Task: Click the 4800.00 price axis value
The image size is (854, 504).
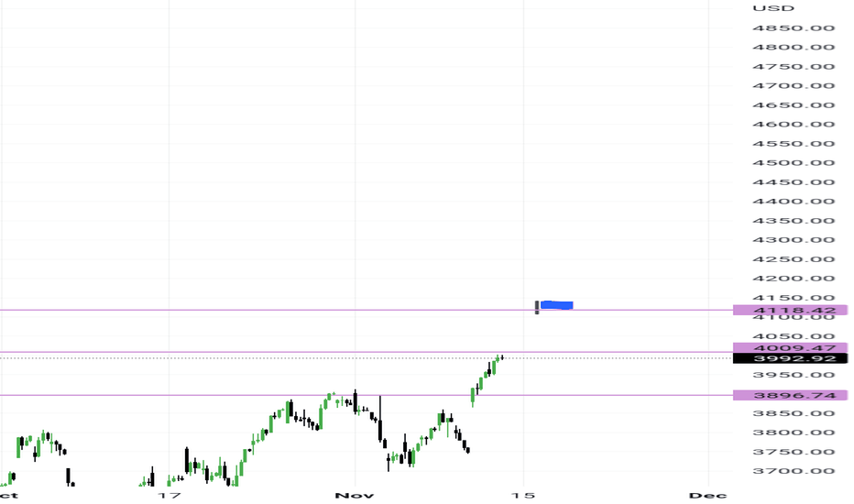Action: (x=794, y=48)
